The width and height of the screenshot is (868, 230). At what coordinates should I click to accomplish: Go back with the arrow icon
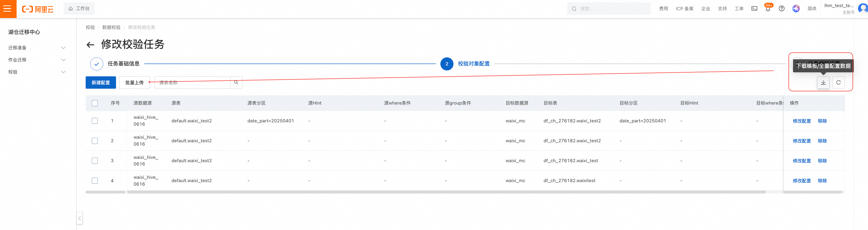coord(90,45)
